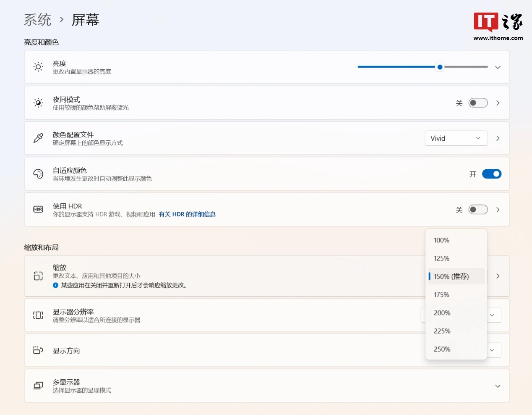This screenshot has width=532, height=415.
Task: Turn off adaptive color (自适应颜色) switch
Action: (x=491, y=174)
